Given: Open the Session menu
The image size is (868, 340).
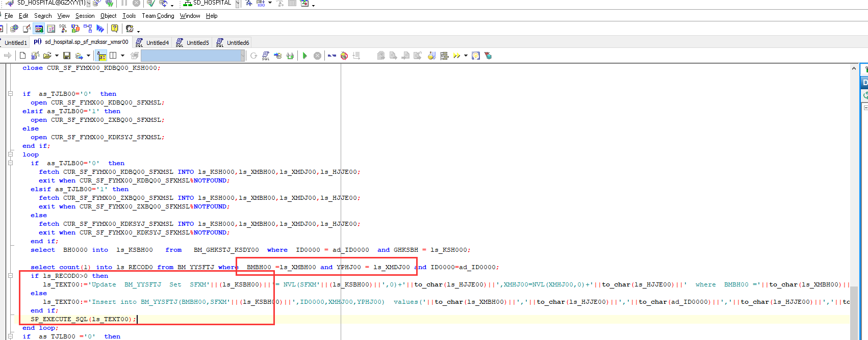Looking at the screenshot, I should (x=85, y=16).
